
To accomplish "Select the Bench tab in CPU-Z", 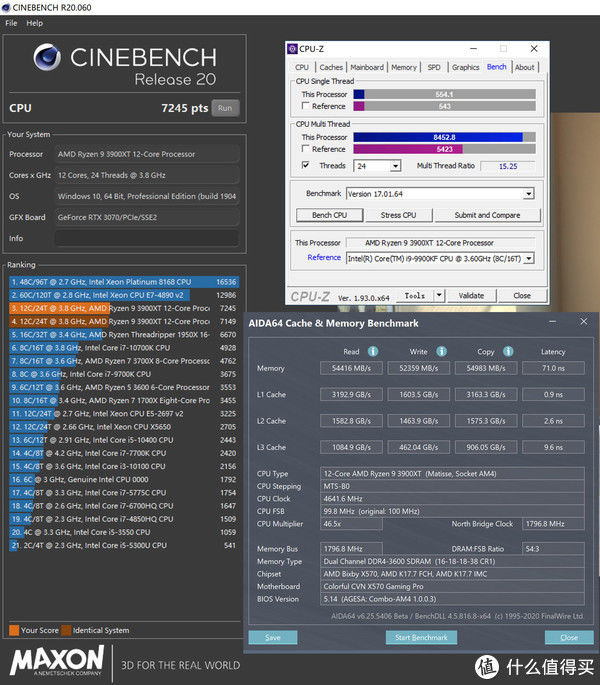I will click(497, 67).
